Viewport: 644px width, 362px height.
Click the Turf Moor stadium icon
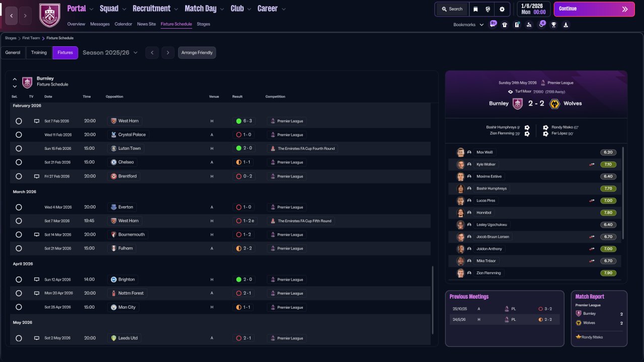511,92
